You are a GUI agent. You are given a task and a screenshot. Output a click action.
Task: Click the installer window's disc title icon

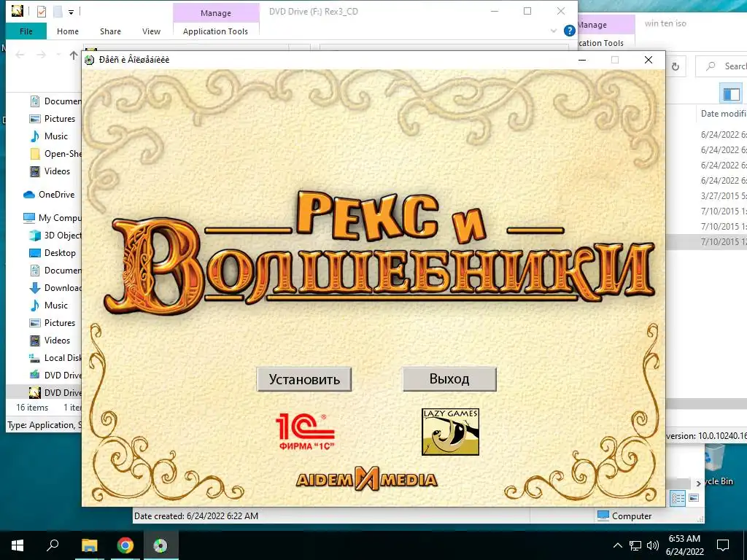(89, 60)
